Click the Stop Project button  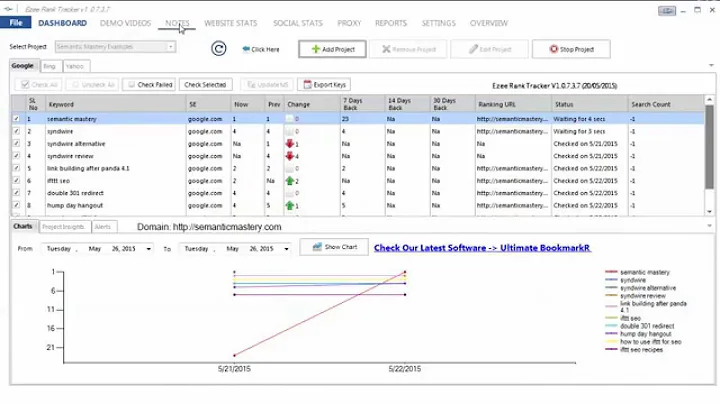coord(571,49)
